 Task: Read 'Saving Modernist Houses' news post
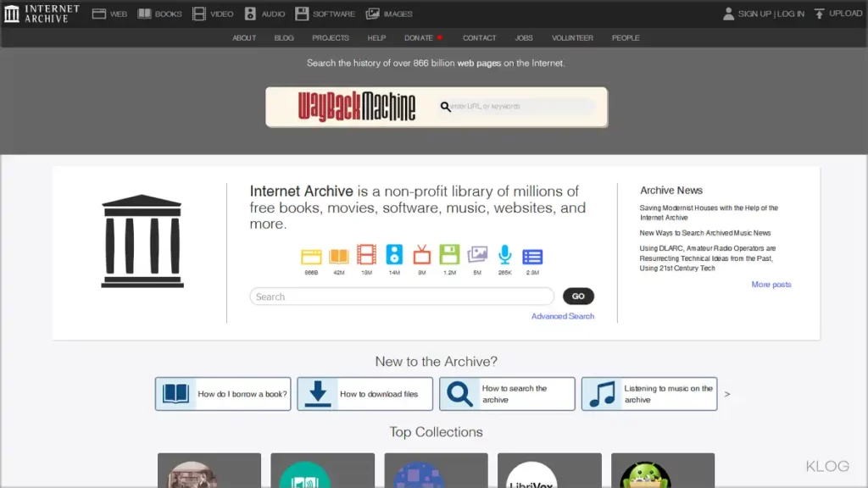tap(709, 213)
